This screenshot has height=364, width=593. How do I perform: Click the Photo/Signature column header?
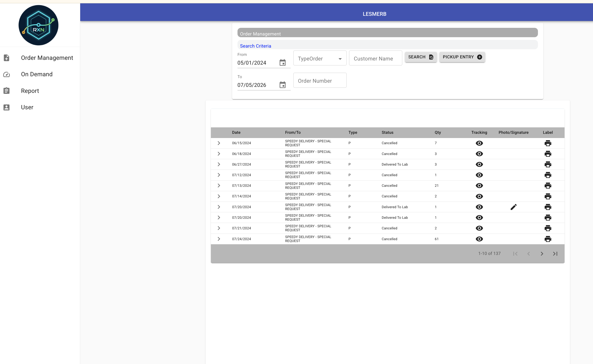click(513, 132)
